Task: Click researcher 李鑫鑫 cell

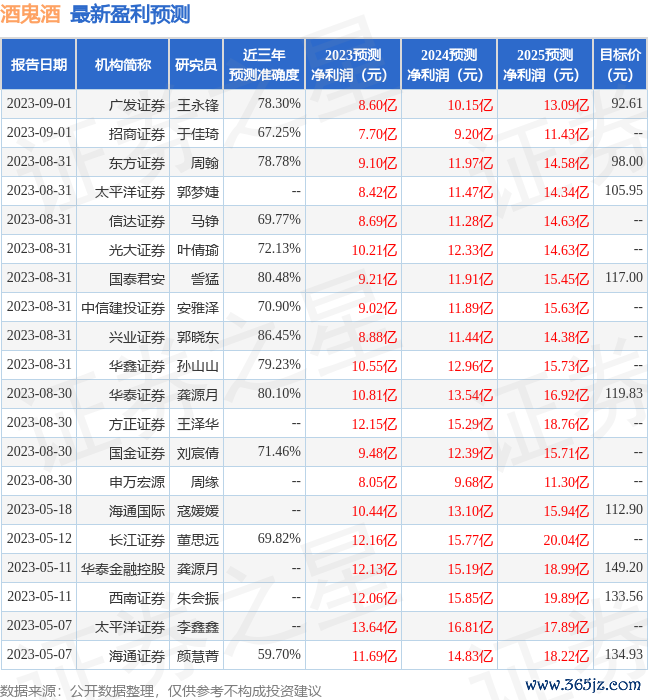Action: 198,627
